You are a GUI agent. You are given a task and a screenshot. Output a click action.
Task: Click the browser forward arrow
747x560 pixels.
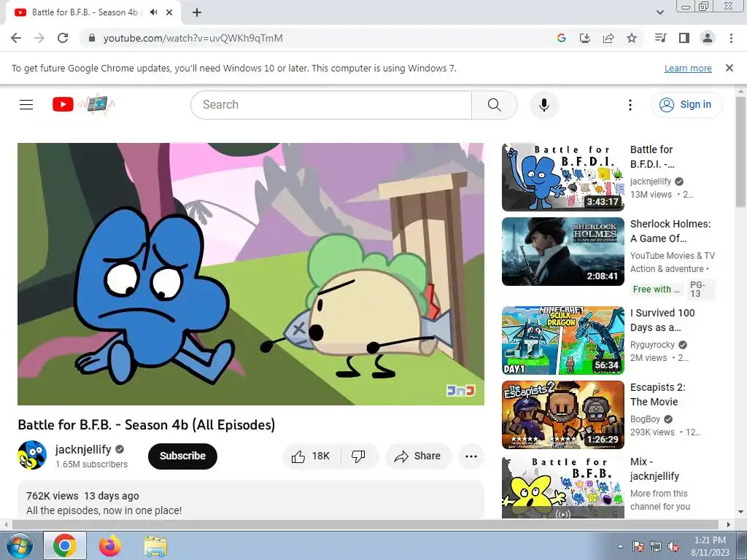(39, 38)
